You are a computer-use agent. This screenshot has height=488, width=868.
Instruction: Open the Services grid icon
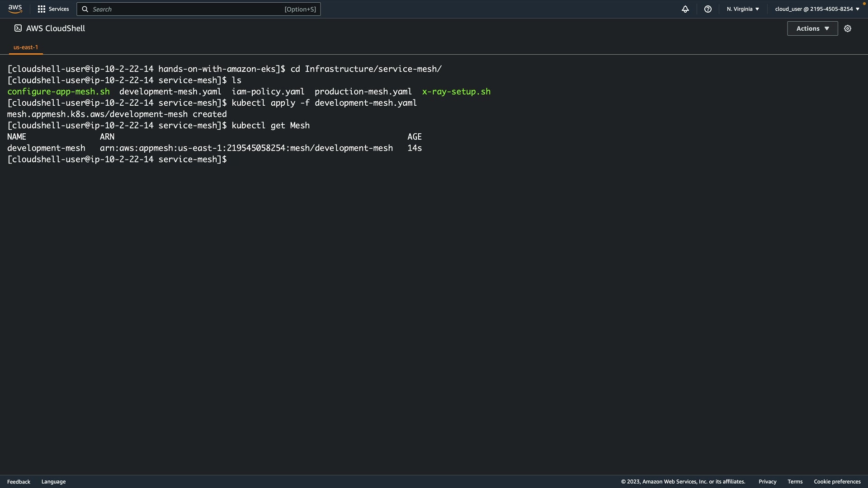tap(42, 9)
